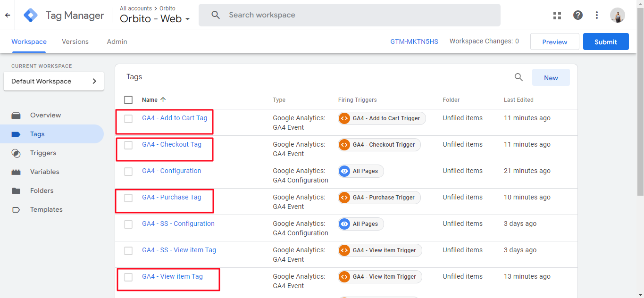644x298 pixels.
Task: Open the Orbito - Web container dropdown
Action: (155, 19)
